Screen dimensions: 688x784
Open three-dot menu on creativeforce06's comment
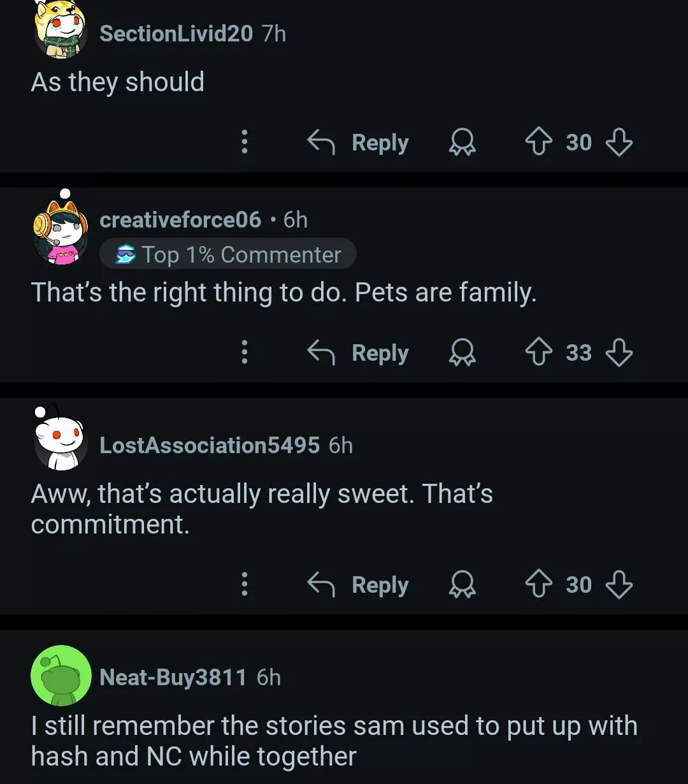(244, 352)
